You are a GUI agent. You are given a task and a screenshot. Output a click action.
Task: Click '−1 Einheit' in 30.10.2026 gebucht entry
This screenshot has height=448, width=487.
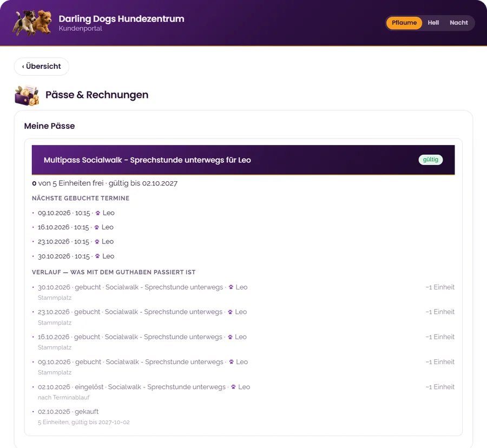click(440, 287)
